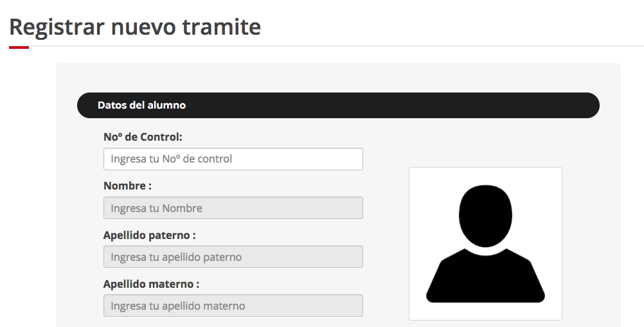Click the shoulders of the avatar silhouette
644x327 pixels.
485,279
